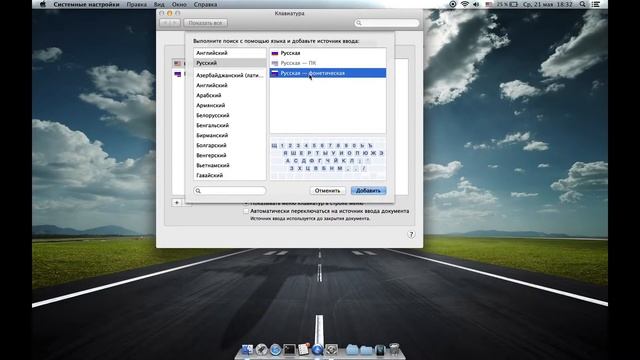Open the first blue folder stack in Dock

[x=352, y=350]
